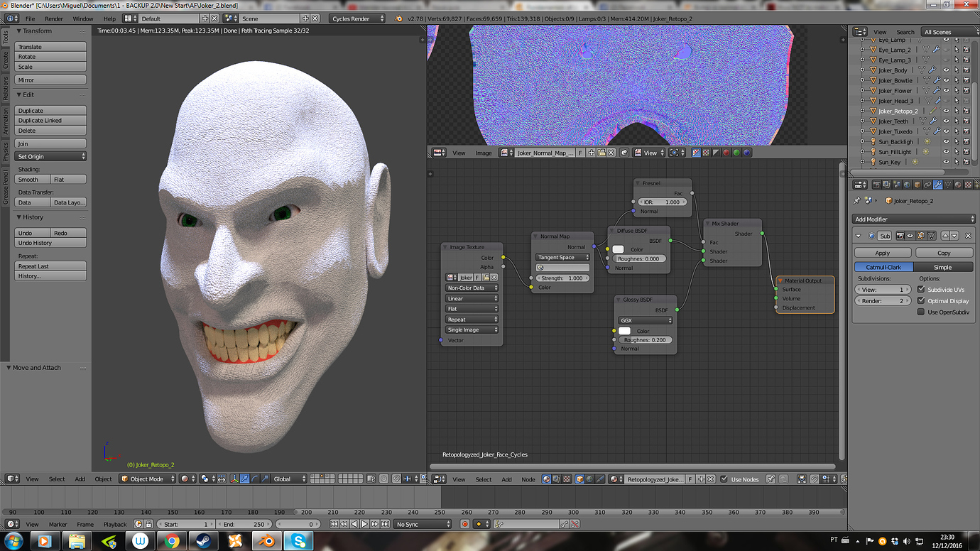
Task: Open the Cycles Render engine dropdown
Action: 357,18
